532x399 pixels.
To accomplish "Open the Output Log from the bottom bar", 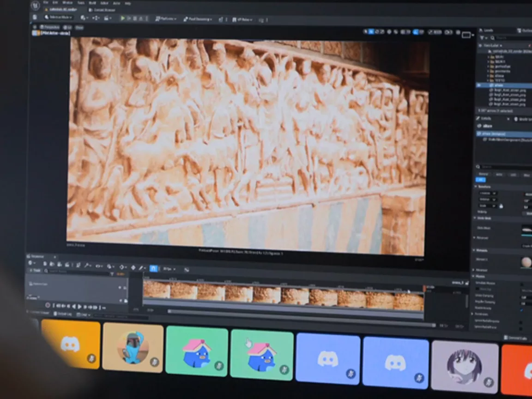I will click(x=62, y=314).
